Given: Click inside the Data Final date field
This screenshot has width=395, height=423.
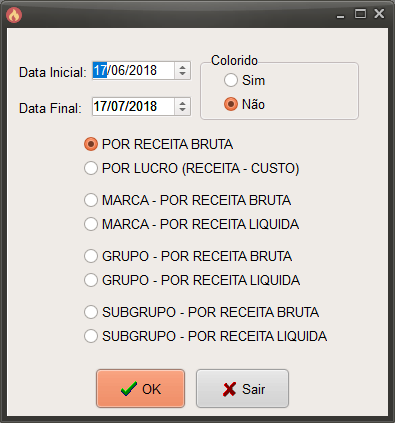Looking at the screenshot, I should (133, 107).
